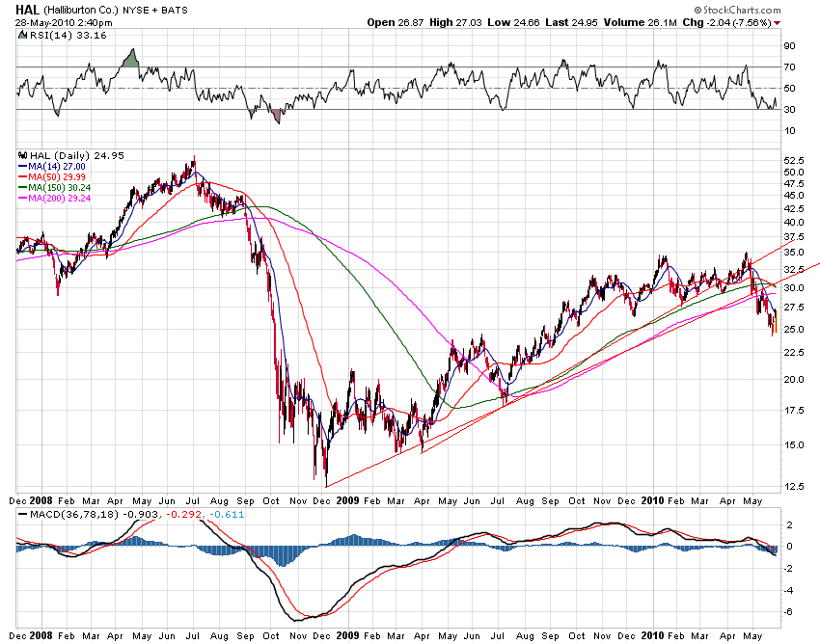
Task: Click the 2009 year label on price chart axis
Action: pyautogui.click(x=347, y=500)
